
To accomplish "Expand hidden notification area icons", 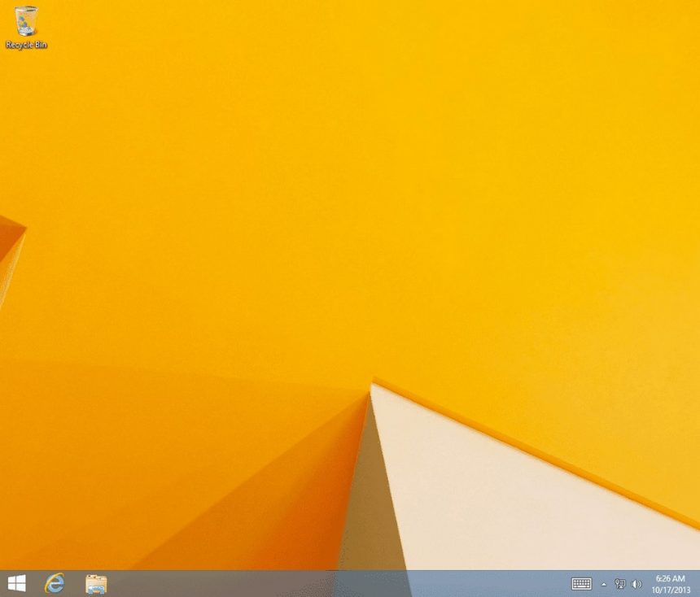I will [x=603, y=583].
